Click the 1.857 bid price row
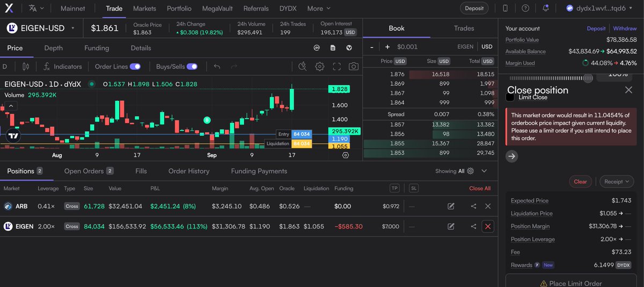Viewport: 644px width, 287px height. click(x=430, y=124)
